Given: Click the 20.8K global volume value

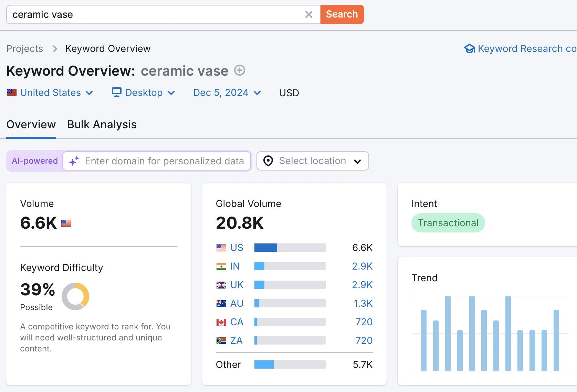Looking at the screenshot, I should coord(240,223).
